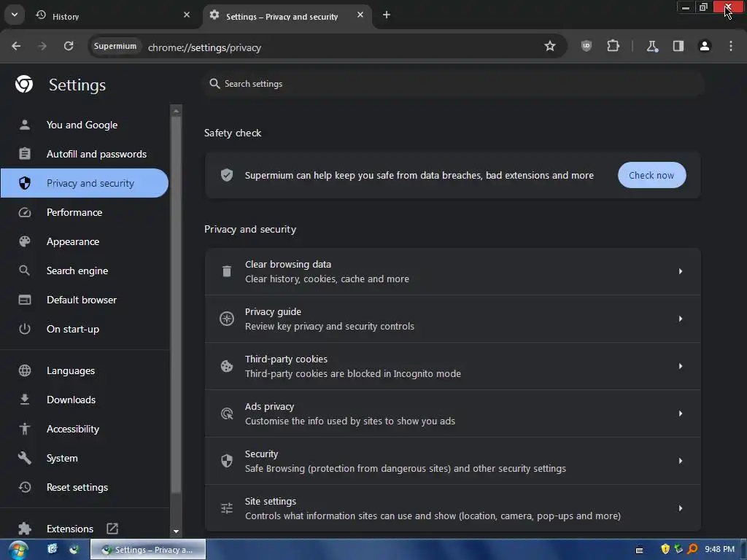Viewport: 747px width, 560px height.
Task: Click the Safety check shield icon
Action: click(227, 175)
